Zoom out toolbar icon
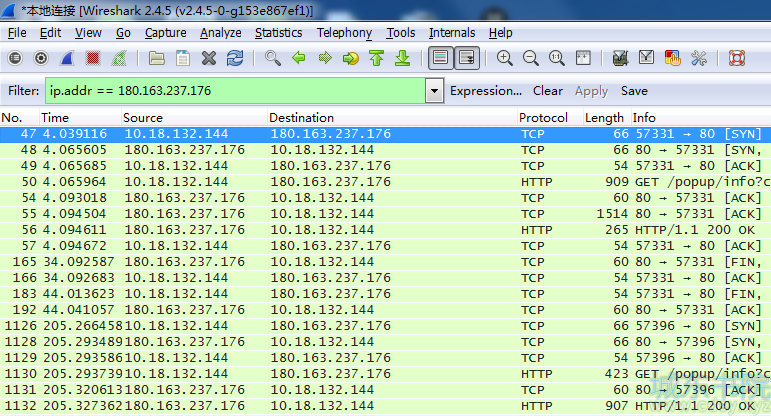Image resolution: width=771 pixels, height=416 pixels. tap(531, 59)
